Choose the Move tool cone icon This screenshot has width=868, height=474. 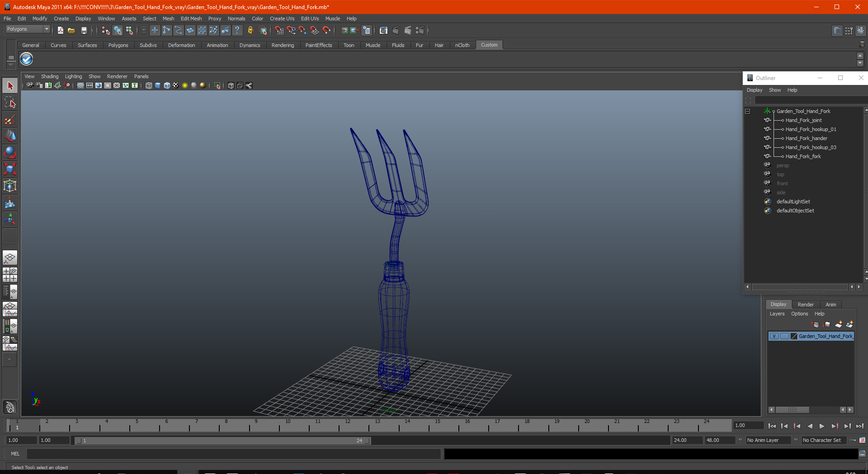pyautogui.click(x=10, y=136)
